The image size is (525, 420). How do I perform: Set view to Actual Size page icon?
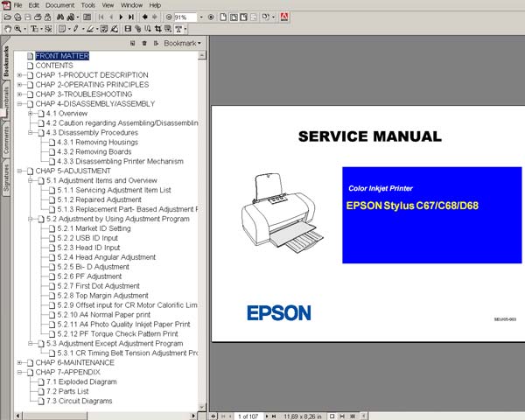click(x=223, y=17)
